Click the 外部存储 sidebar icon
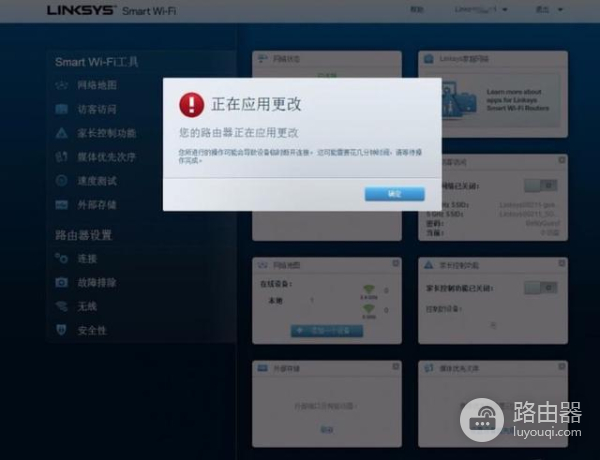Image resolution: width=600 pixels, height=460 pixels. pos(60,205)
